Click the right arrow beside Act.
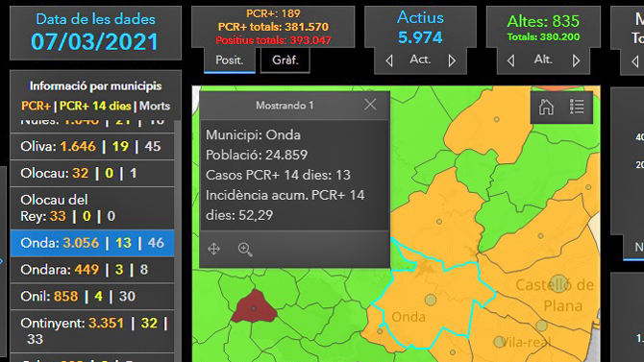Screen dimensions: 644x362 click(x=452, y=60)
